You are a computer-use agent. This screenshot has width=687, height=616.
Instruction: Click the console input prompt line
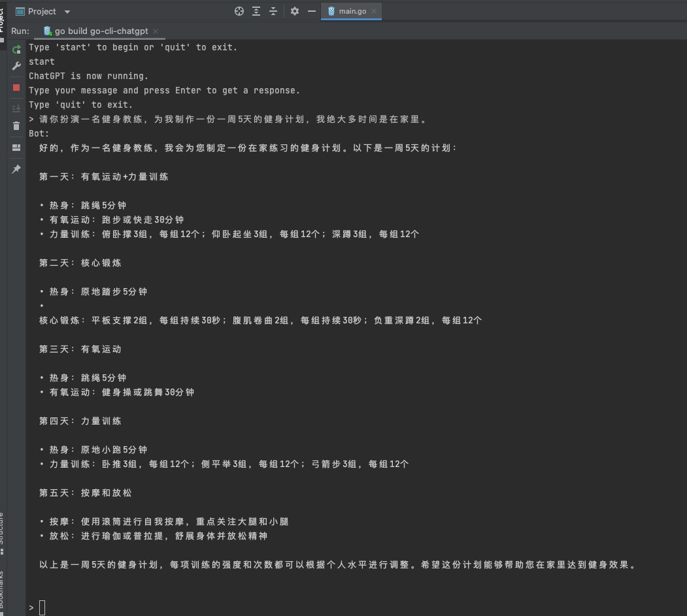39,607
